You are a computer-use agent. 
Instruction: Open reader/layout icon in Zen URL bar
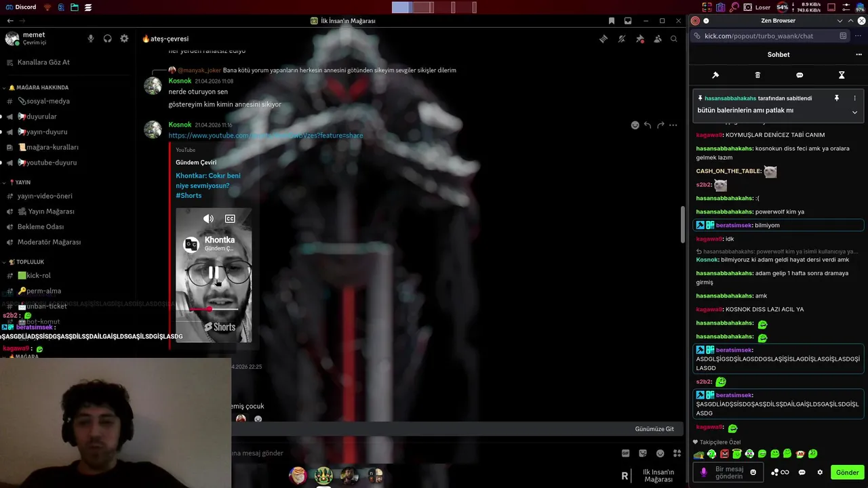point(843,36)
